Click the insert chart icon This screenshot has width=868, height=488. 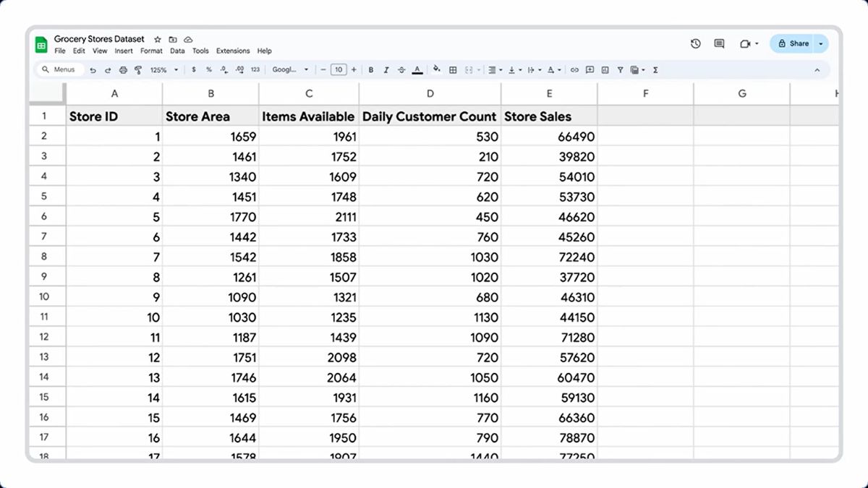[605, 70]
